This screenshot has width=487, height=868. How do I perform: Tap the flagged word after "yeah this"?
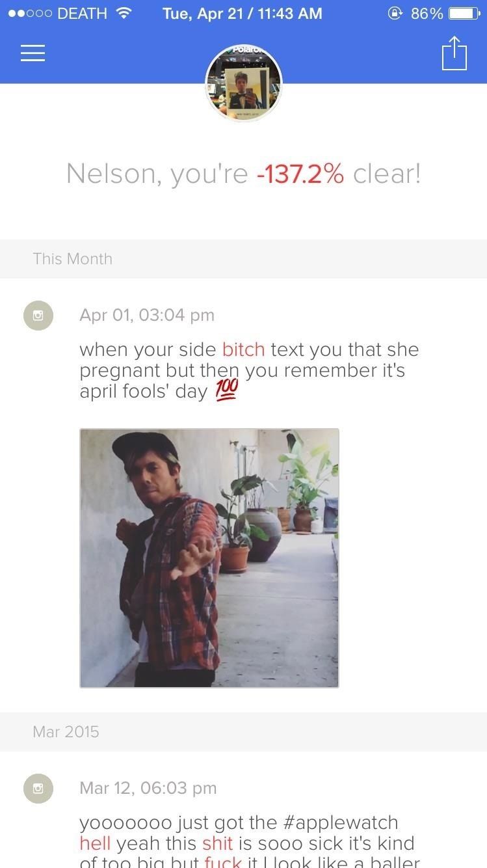(x=217, y=843)
